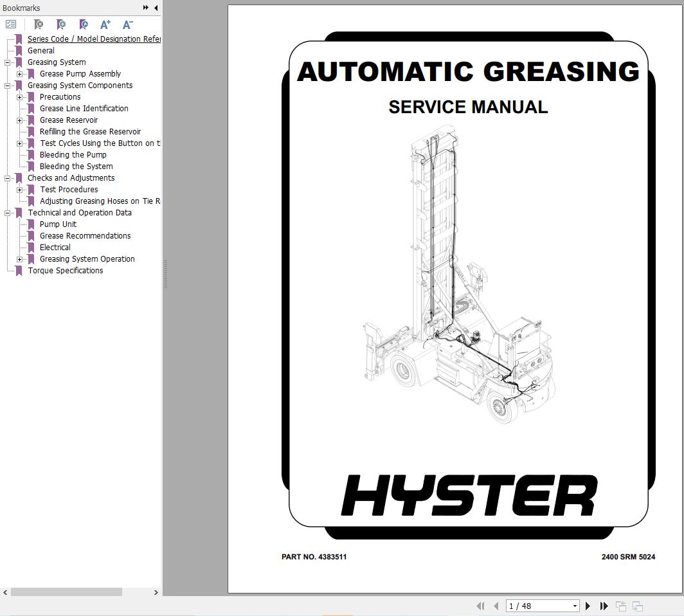Image resolution: width=684 pixels, height=616 pixels.
Task: Open Greasing System Operation bookmark
Action: click(x=87, y=258)
